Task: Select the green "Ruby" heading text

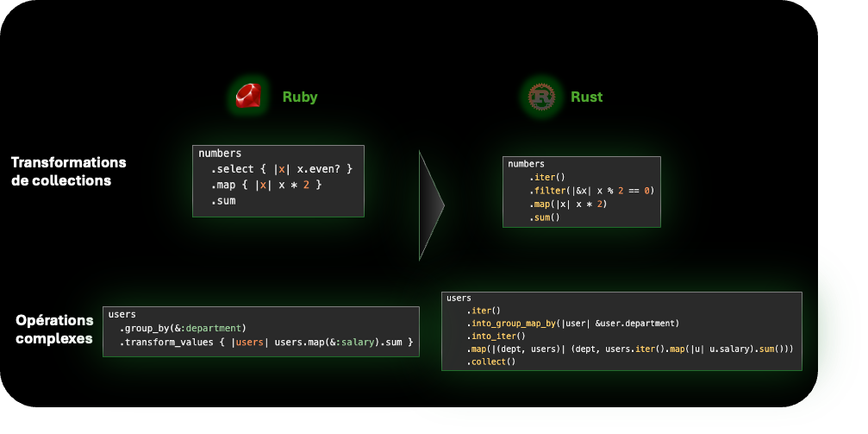Action: pyautogui.click(x=300, y=97)
